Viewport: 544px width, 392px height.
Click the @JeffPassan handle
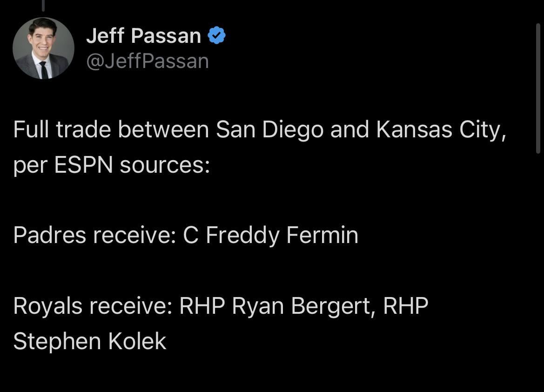(147, 60)
